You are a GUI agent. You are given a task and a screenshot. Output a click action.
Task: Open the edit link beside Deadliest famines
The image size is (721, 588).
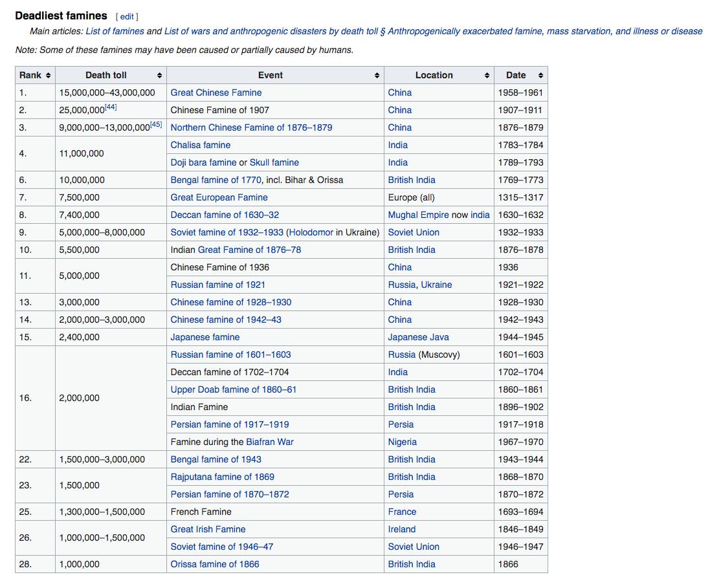128,17
